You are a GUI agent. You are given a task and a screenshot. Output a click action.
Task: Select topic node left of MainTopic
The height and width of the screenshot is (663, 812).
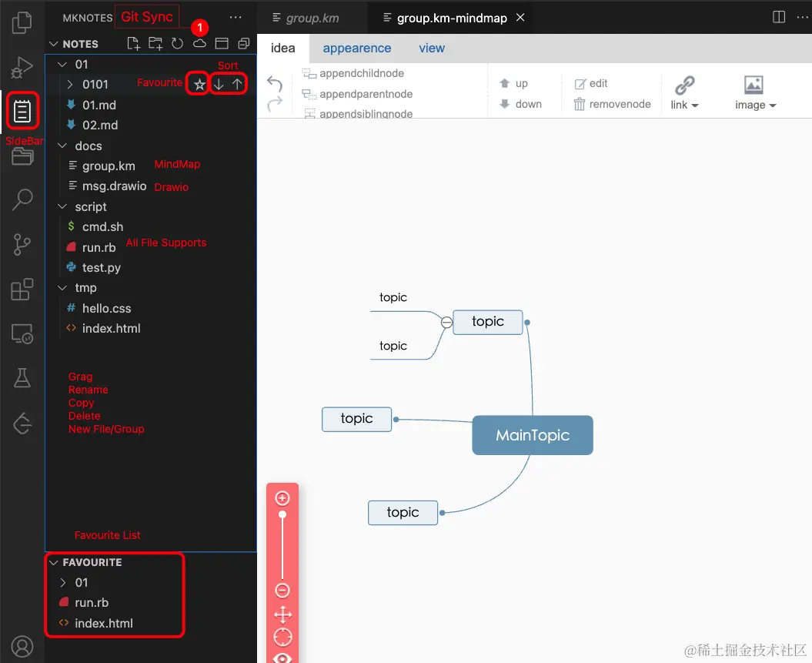pos(356,419)
